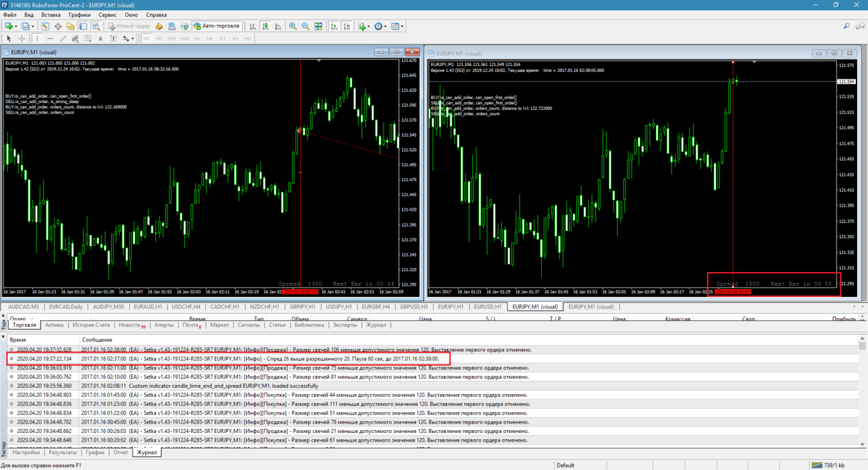Image resolution: width=868 pixels, height=470 pixels.
Task: Enable chart auto scroll icon
Action: tap(334, 26)
